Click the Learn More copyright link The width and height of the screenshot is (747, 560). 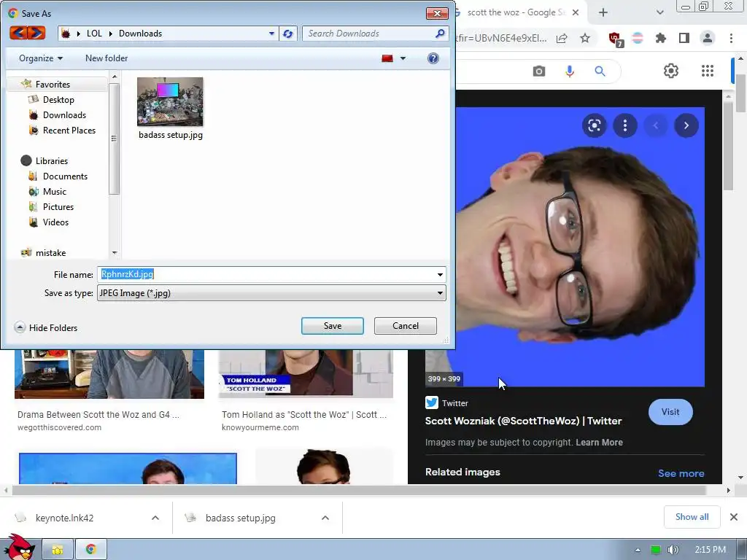coord(600,443)
